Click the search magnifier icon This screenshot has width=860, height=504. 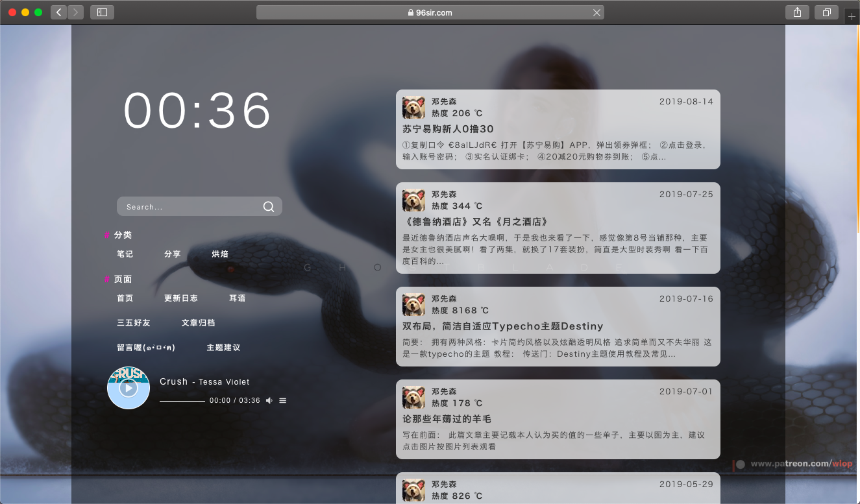pyautogui.click(x=268, y=206)
